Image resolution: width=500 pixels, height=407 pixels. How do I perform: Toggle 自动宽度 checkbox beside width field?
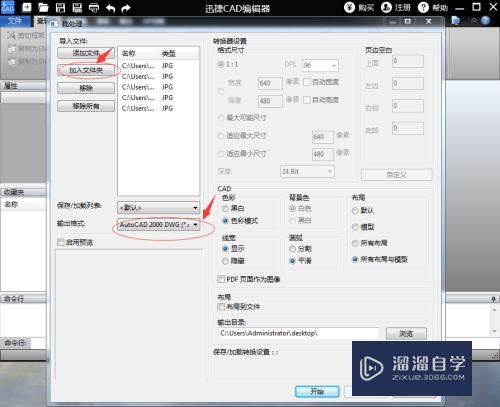[307, 82]
